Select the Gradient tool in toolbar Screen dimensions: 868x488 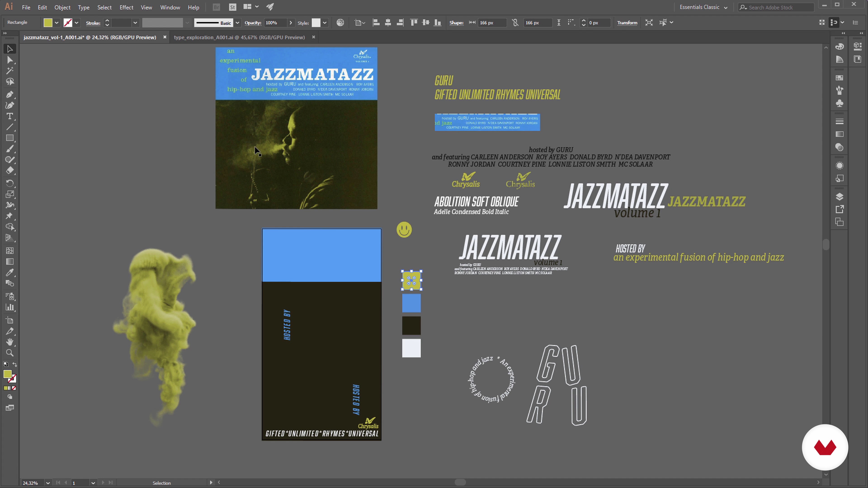pos(10,262)
